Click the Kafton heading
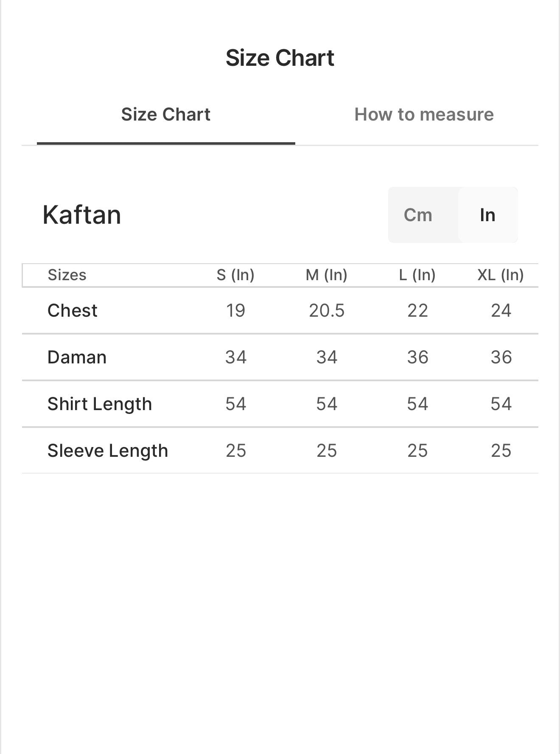 pyautogui.click(x=82, y=215)
